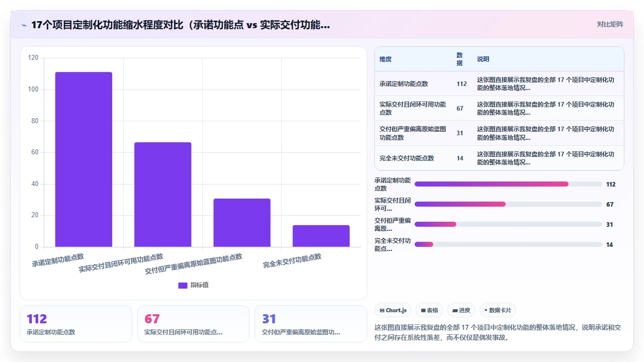Click the summary paragraph below the tag chips
The height and width of the screenshot is (362, 644).
point(498,332)
